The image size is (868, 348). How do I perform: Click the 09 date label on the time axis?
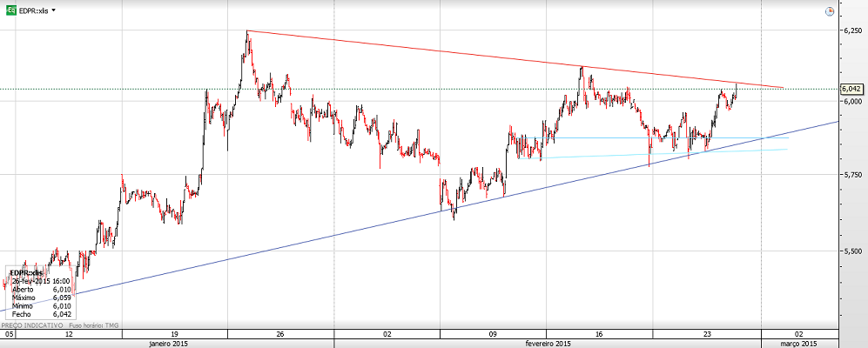[x=494, y=335]
